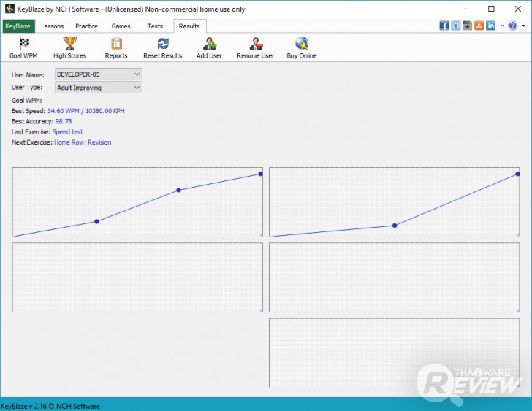The image size is (532, 411).
Task: Switch to the Tests tab
Action: [155, 26]
